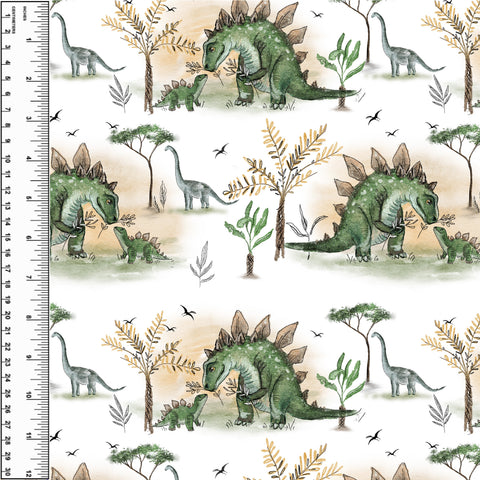Viewport: 480px width, 480px height.
Task: Click the 20 centimeter number on the ruler
Action: (8, 315)
